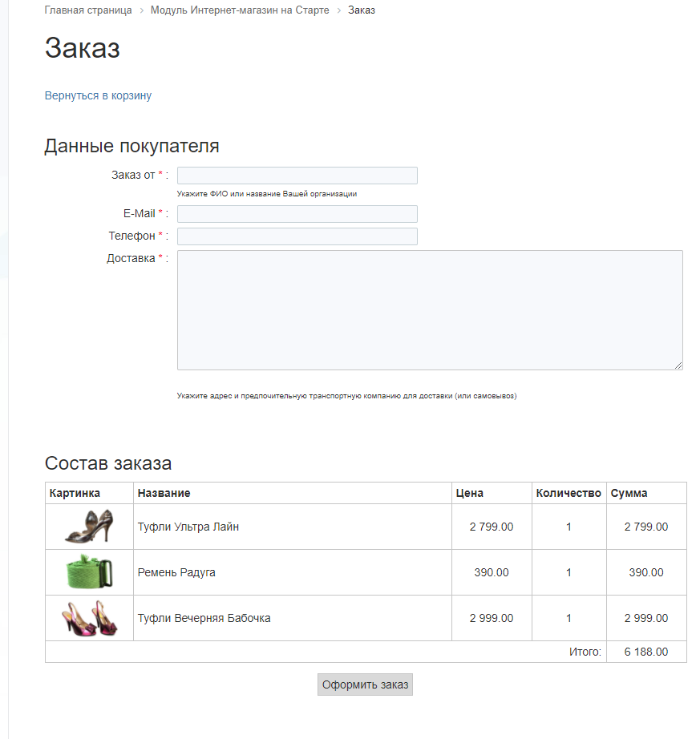Click into the E-Mail input field

(297, 214)
